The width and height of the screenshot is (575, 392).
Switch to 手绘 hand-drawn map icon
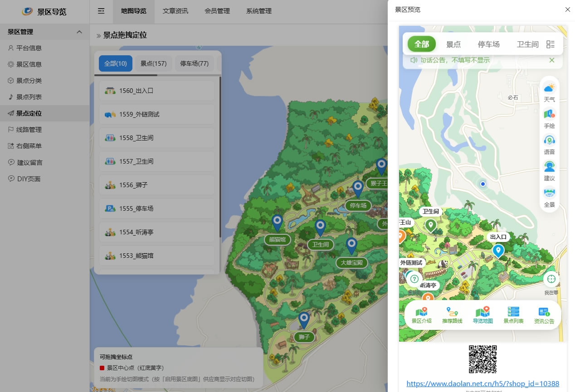[x=549, y=118]
